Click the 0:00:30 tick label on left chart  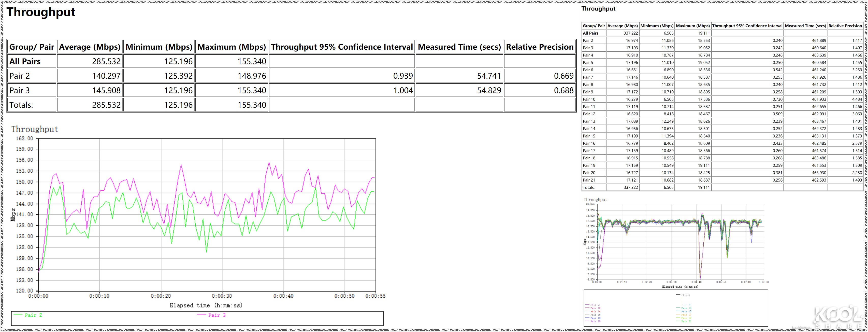pyautogui.click(x=222, y=296)
